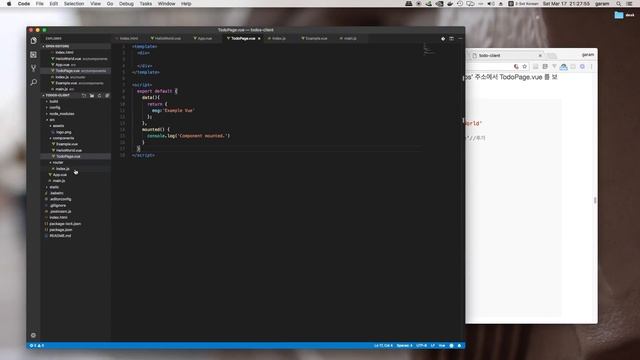Click New File icon in TODOS-CLIENT header
This screenshot has width=640, height=360.
click(x=84, y=96)
